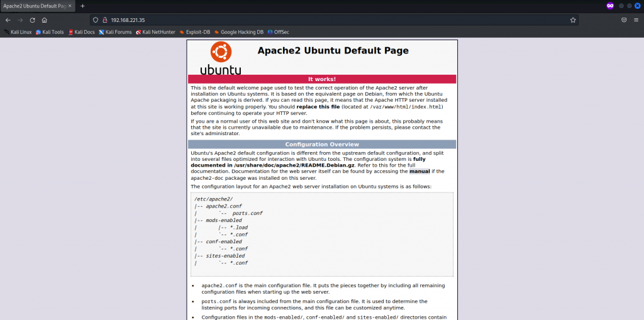
Task: Open the Exploit-DB bookmark
Action: pos(195,32)
